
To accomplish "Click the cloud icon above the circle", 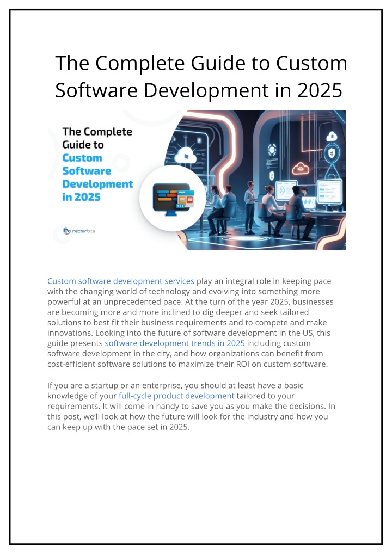I will [186, 155].
